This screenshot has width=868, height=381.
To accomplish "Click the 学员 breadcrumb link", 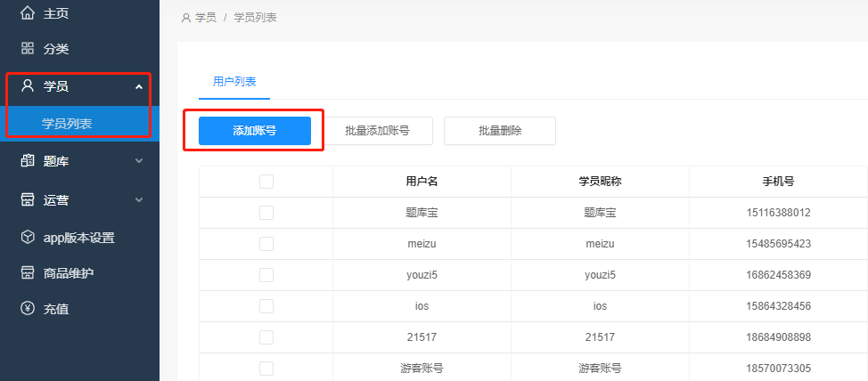I will pos(206,18).
